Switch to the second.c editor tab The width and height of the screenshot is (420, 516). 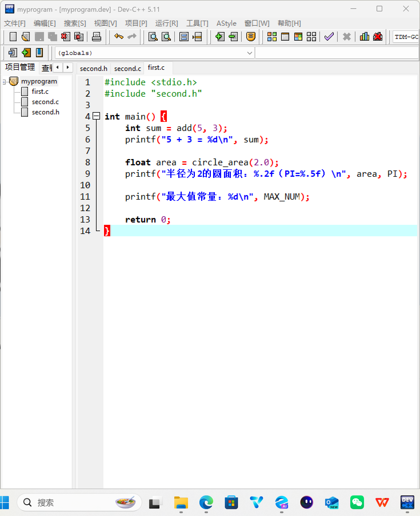click(127, 69)
